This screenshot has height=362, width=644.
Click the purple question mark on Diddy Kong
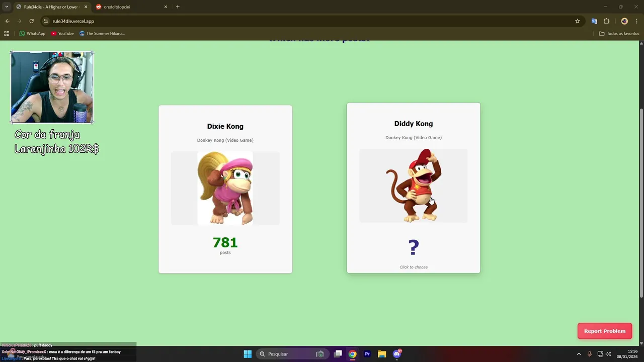coord(414,247)
